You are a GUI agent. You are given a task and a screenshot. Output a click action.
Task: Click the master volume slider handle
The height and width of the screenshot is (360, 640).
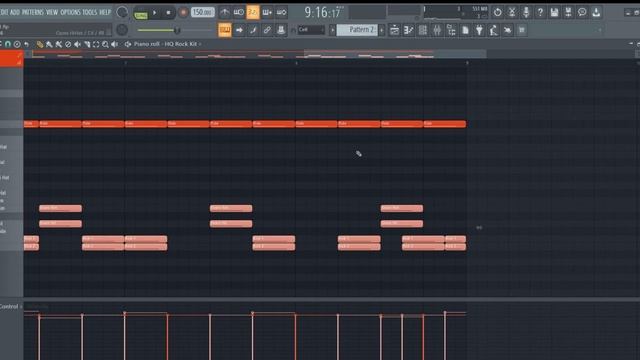[177, 30]
